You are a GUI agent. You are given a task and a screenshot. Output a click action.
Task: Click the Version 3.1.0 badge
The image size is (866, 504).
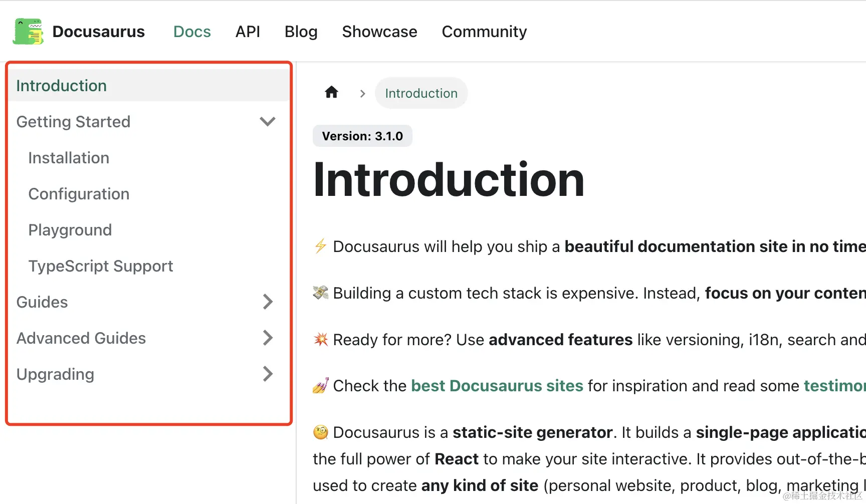pos(362,136)
